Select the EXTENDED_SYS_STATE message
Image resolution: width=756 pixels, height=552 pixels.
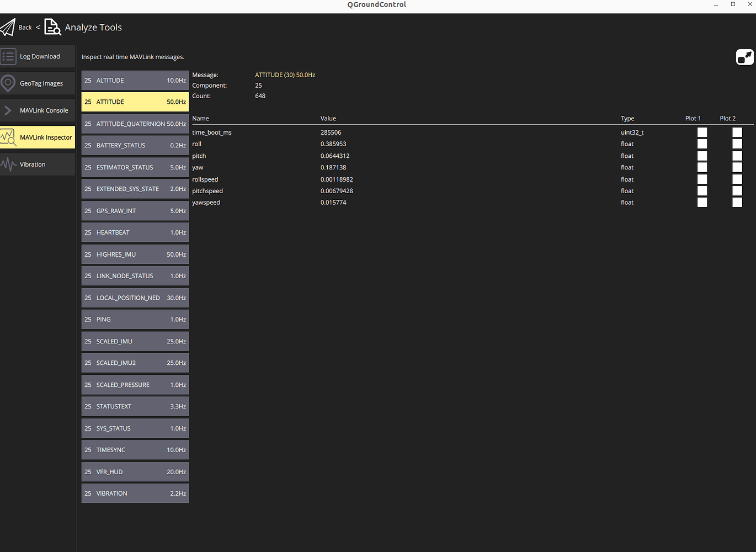tap(135, 189)
